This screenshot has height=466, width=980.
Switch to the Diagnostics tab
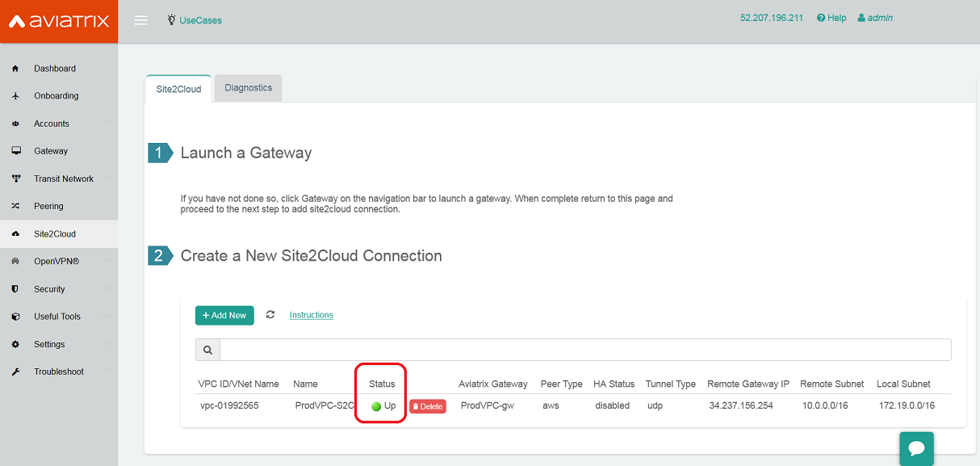click(x=248, y=88)
